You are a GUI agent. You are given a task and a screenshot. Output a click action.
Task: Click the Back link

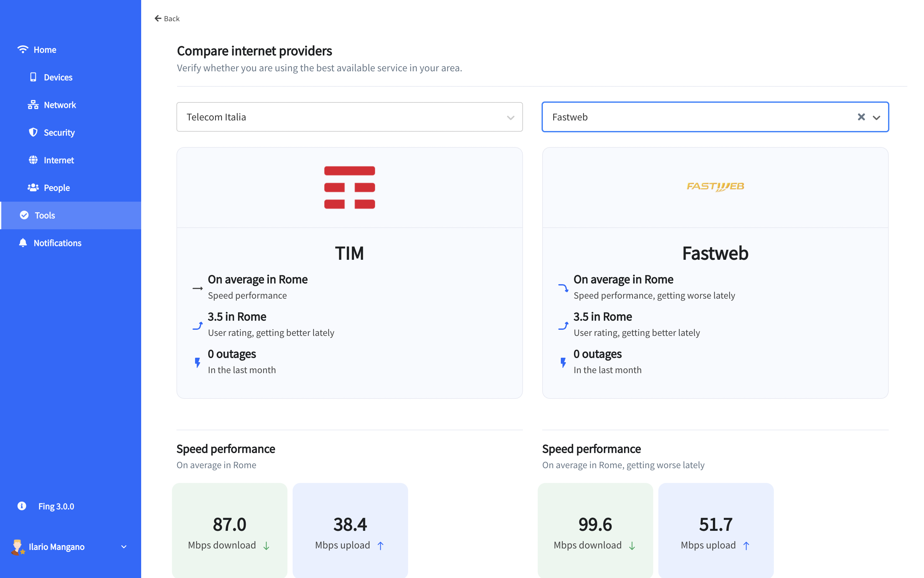tap(167, 18)
